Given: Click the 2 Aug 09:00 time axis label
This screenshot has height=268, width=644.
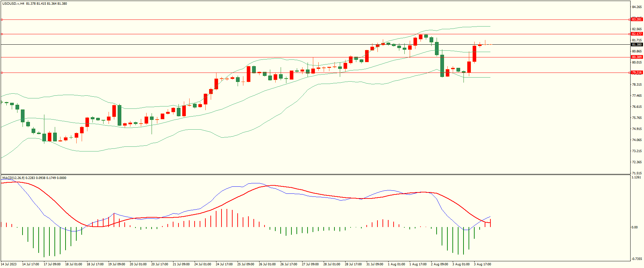Looking at the screenshot, I should pos(439,264).
